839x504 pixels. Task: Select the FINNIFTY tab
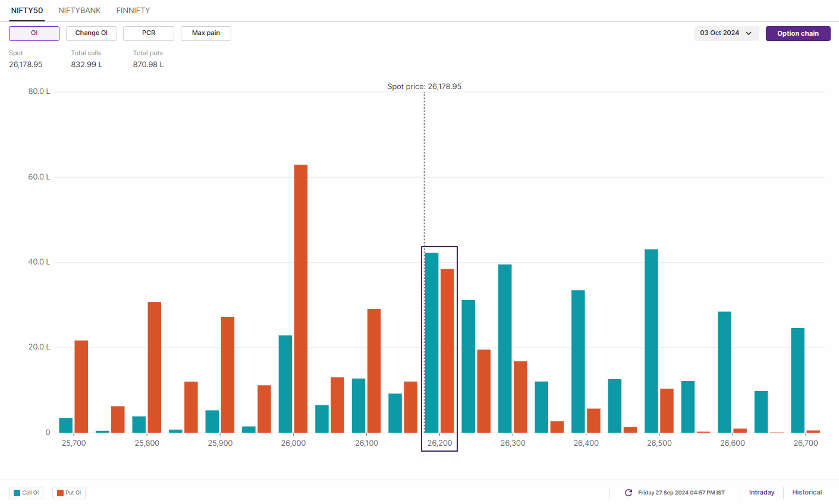pyautogui.click(x=133, y=10)
